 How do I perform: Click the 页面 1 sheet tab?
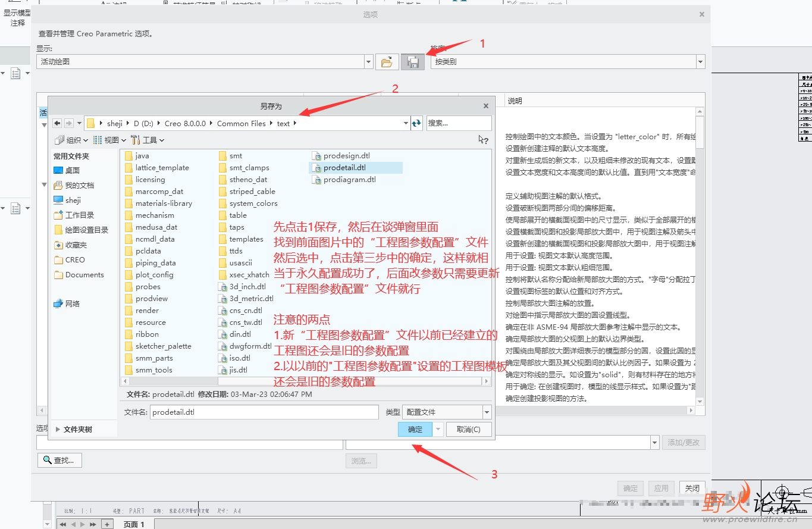(x=134, y=524)
